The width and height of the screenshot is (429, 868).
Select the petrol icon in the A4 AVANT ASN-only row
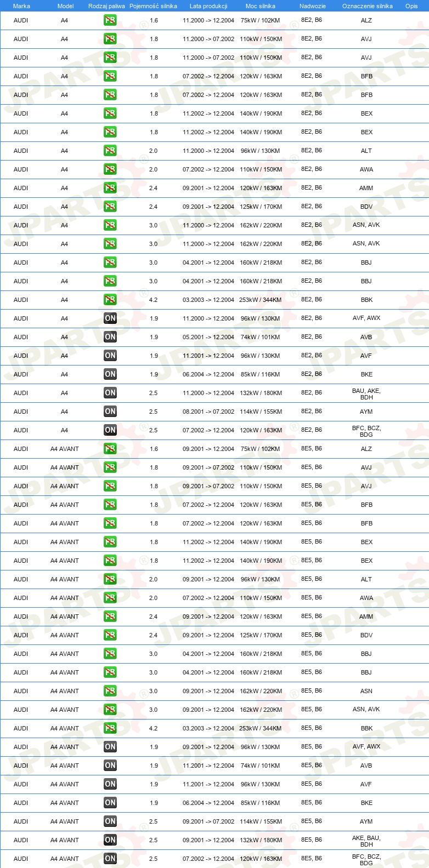[x=110, y=691]
